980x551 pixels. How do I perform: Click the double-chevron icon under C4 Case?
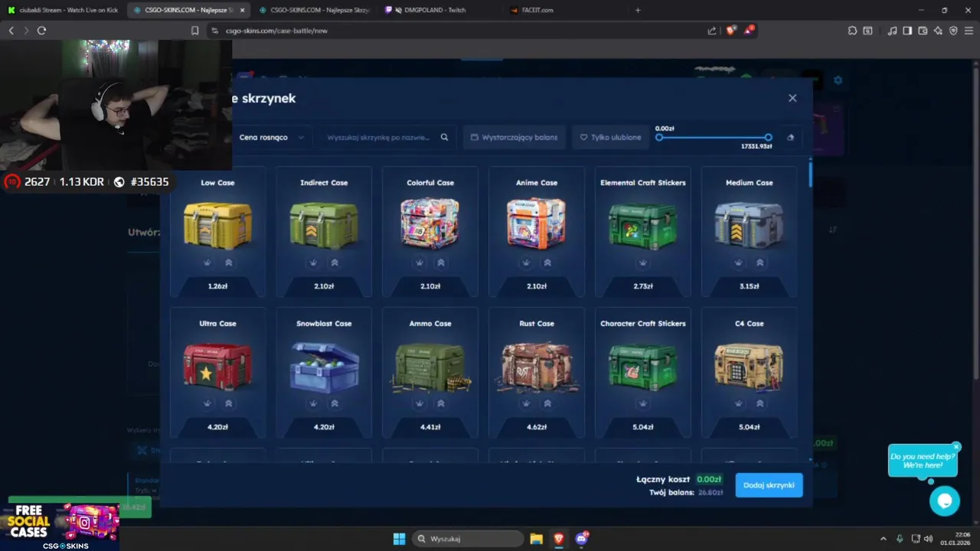tap(759, 403)
